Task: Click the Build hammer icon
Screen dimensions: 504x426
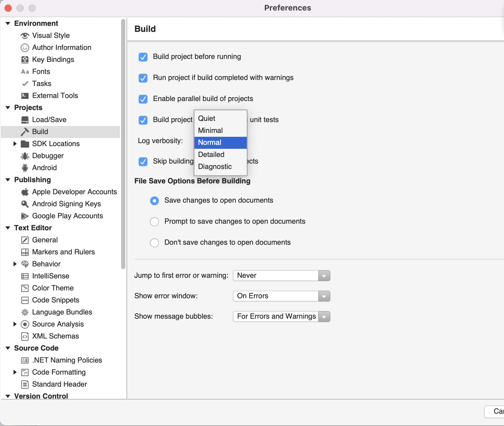Action: click(25, 132)
